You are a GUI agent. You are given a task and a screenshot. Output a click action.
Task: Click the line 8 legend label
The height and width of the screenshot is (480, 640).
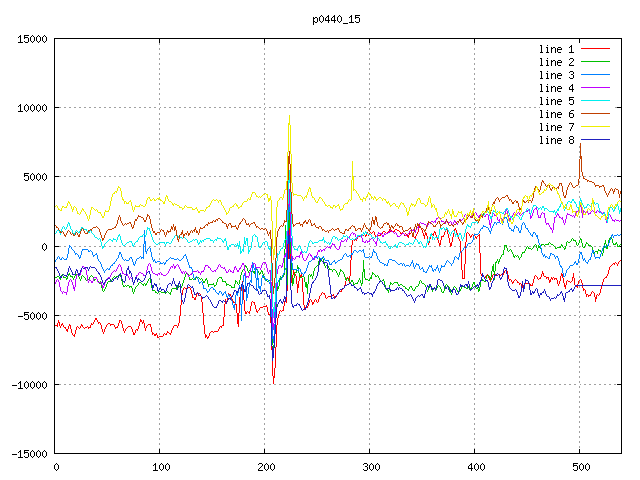coord(556,140)
